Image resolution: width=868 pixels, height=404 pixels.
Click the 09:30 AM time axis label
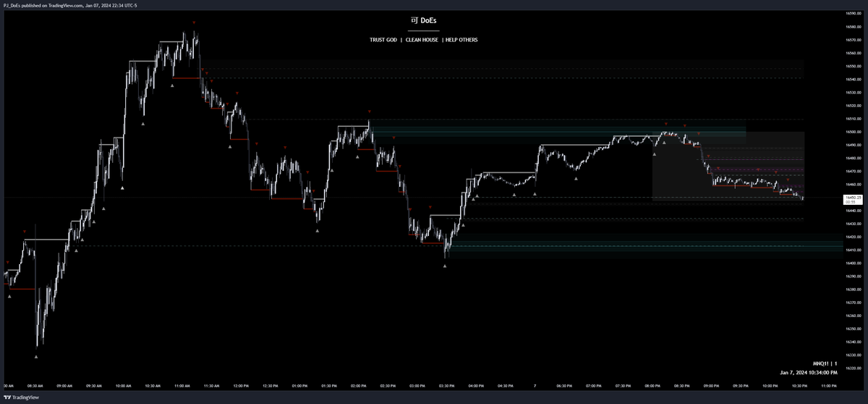point(95,386)
